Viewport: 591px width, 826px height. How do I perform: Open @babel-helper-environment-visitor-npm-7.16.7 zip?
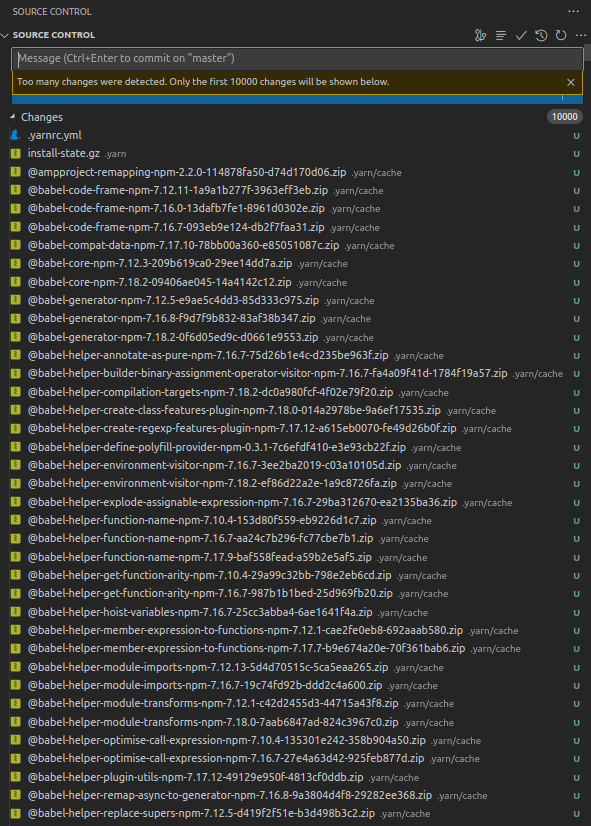(x=214, y=466)
